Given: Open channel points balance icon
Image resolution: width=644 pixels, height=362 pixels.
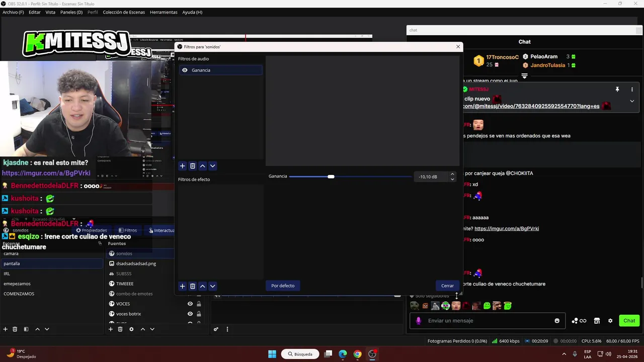Looking at the screenshot, I should click(579, 321).
